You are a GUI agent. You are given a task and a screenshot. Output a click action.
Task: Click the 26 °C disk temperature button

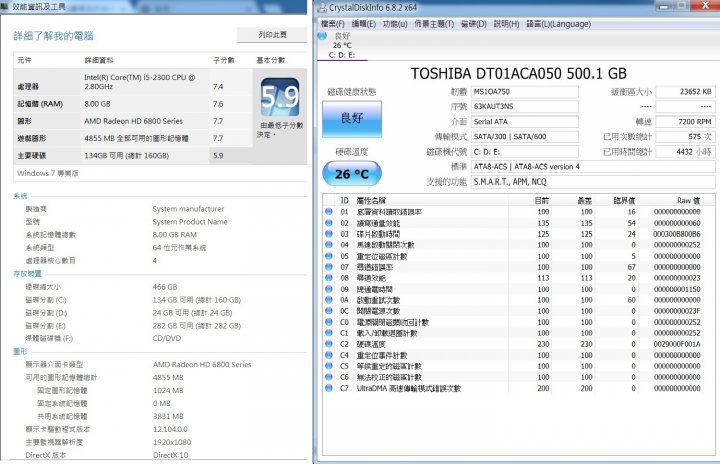pos(352,174)
